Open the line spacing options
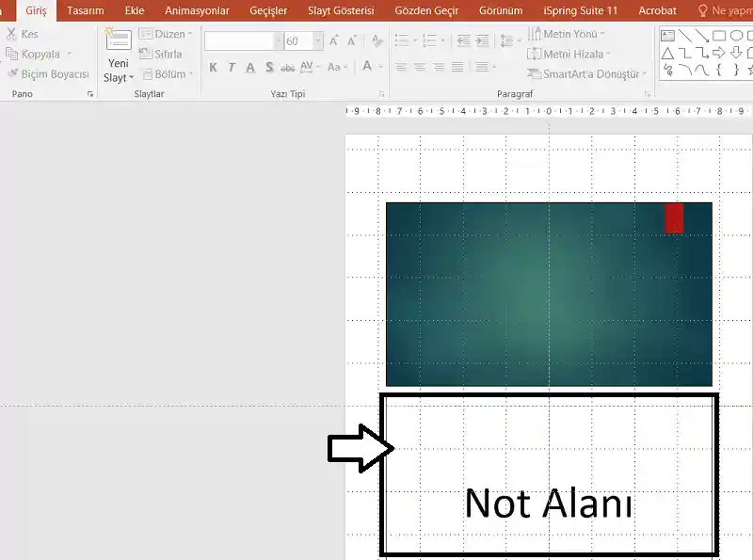 [510, 40]
